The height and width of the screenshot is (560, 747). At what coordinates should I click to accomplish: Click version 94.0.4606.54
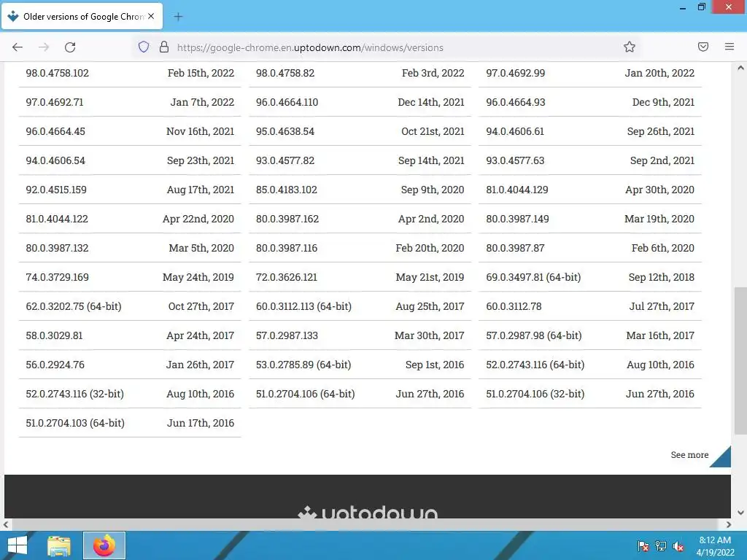pos(130,160)
